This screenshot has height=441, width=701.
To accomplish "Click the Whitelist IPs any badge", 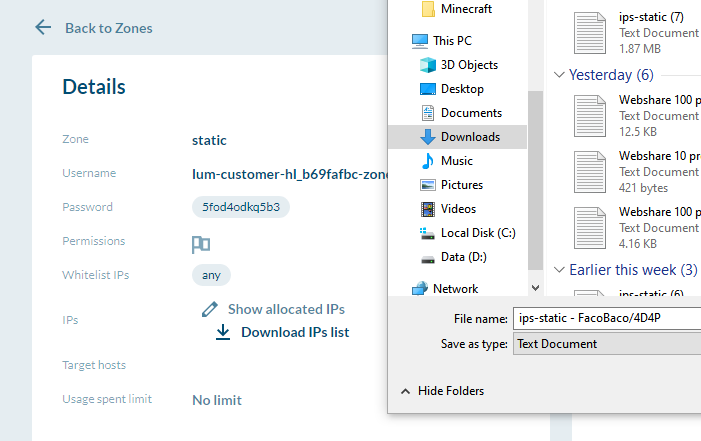I will [x=211, y=275].
